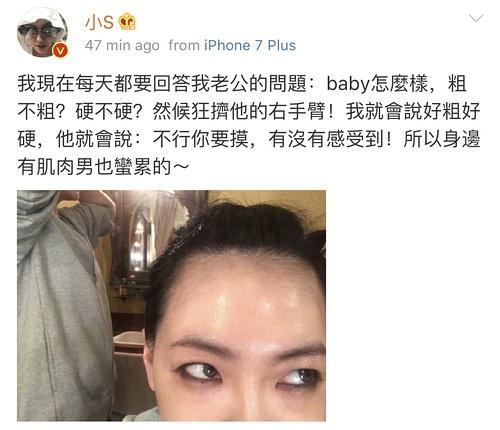
Task: Click the "47 min ago" timestamp
Action: 122,45
